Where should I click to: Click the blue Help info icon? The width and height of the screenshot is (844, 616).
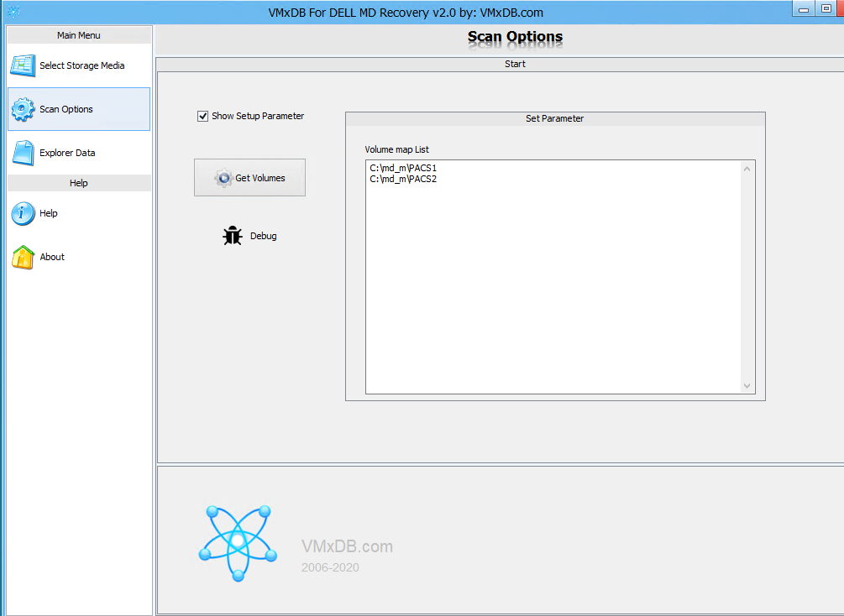coord(24,213)
